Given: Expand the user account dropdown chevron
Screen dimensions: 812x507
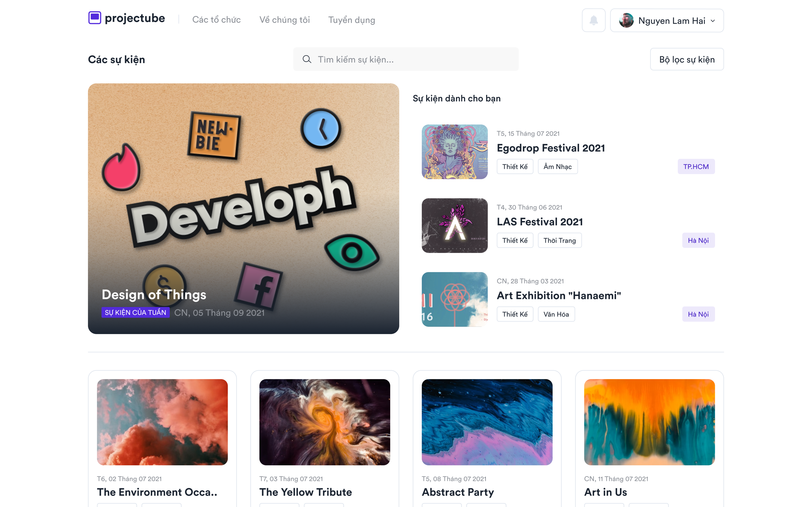Looking at the screenshot, I should point(713,21).
